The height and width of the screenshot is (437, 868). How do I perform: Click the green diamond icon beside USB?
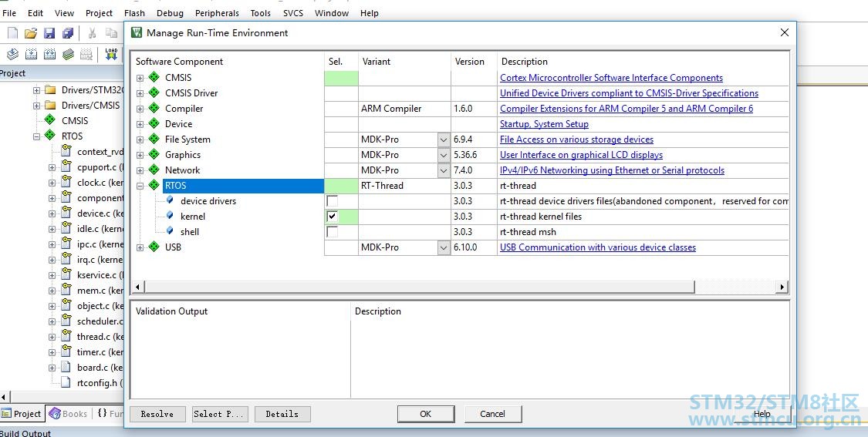pos(154,247)
